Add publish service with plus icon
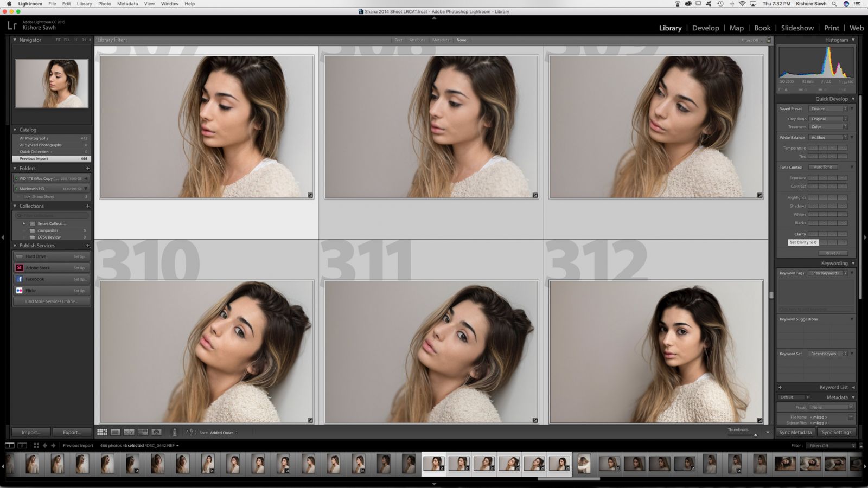This screenshot has width=868, height=488. (x=88, y=246)
